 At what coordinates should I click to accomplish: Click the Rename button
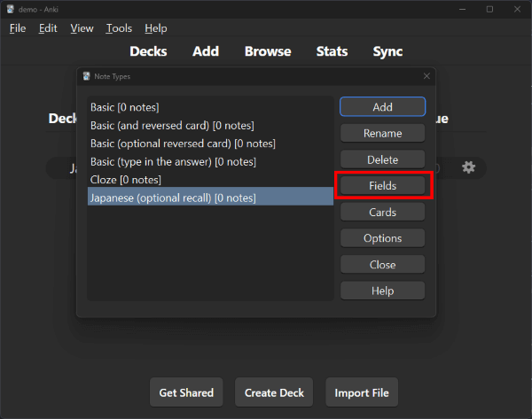(382, 133)
